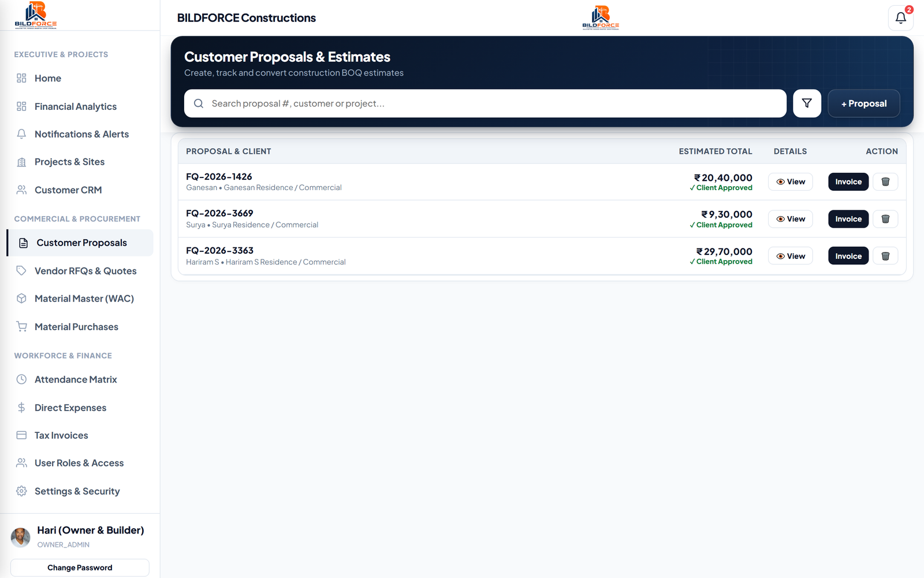Go to Notifications & Alerts
The image size is (924, 578).
[x=80, y=134]
